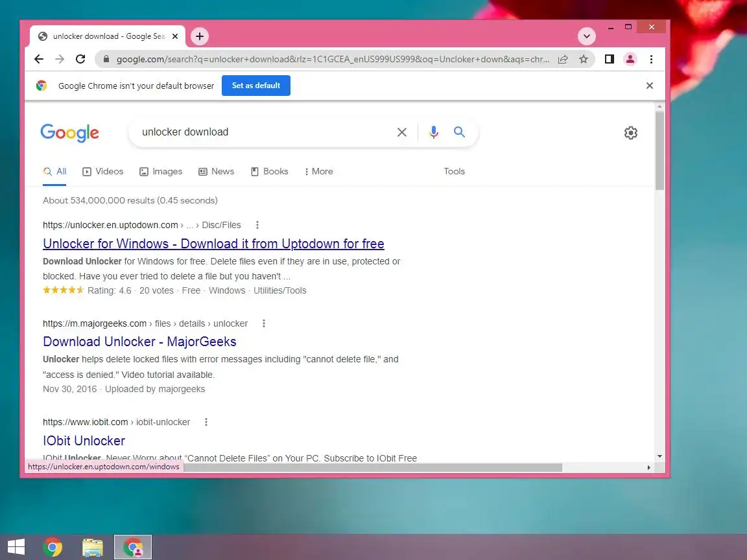
Task: Open the side panel icon
Action: 610,59
